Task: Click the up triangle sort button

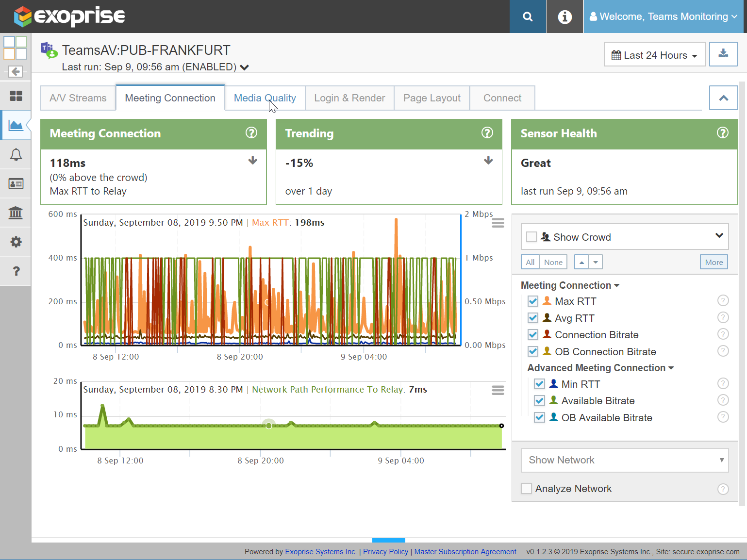Action: click(581, 262)
